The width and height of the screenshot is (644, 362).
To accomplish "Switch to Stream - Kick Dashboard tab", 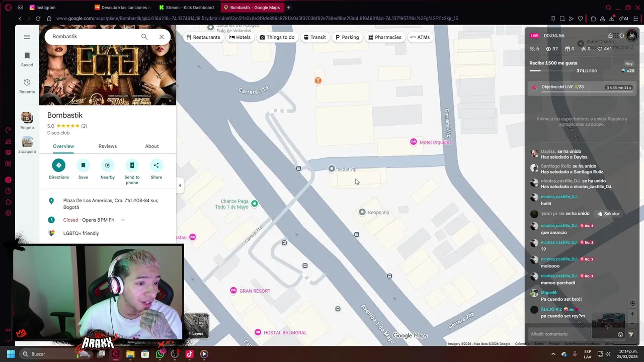I will (187, 8).
